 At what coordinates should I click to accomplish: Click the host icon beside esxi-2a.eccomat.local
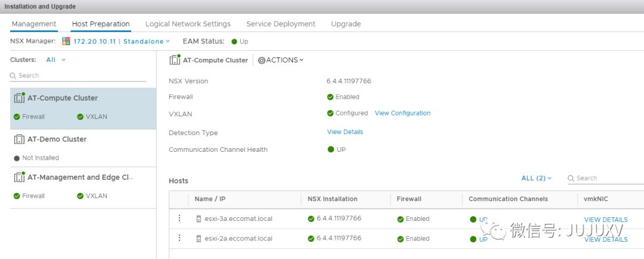tap(199, 238)
